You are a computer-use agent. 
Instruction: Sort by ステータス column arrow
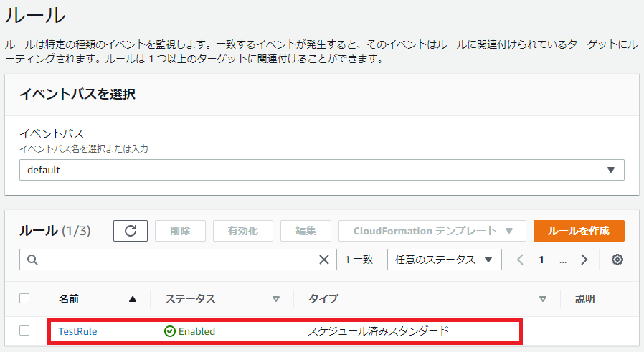click(x=276, y=299)
